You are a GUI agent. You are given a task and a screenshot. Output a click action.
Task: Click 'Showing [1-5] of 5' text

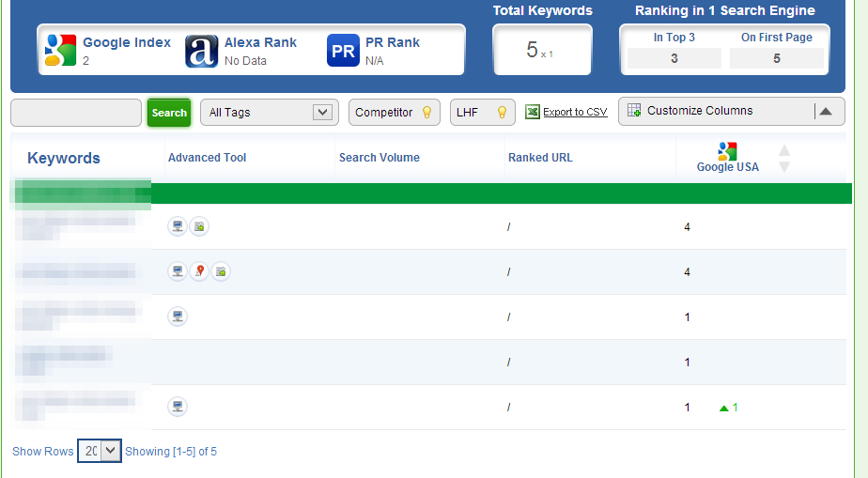[171, 452]
